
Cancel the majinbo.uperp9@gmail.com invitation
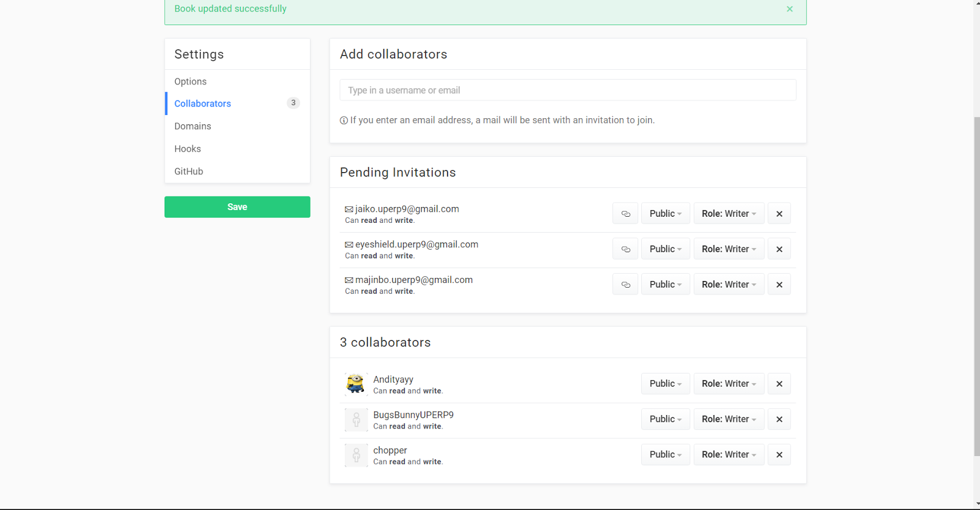tap(779, 285)
